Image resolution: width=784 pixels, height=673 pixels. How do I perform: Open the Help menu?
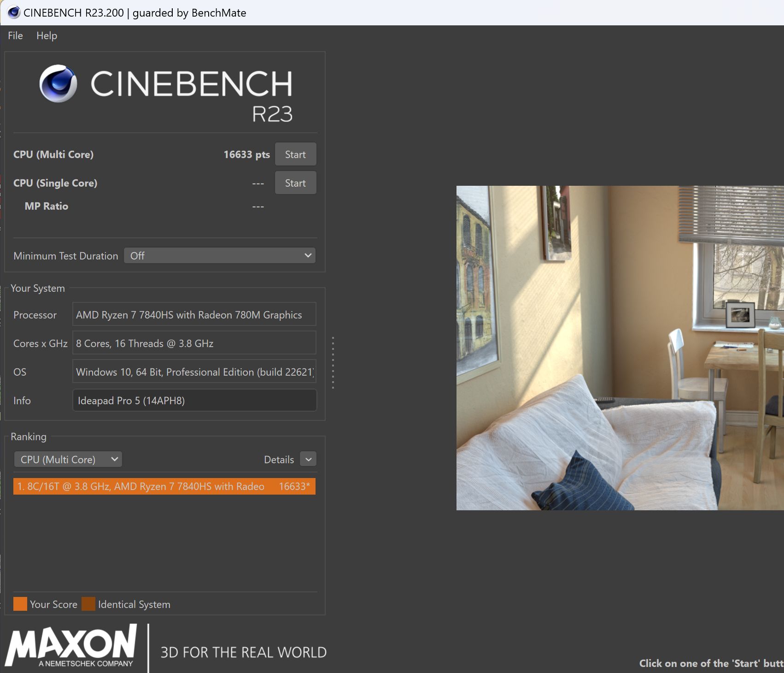(47, 35)
